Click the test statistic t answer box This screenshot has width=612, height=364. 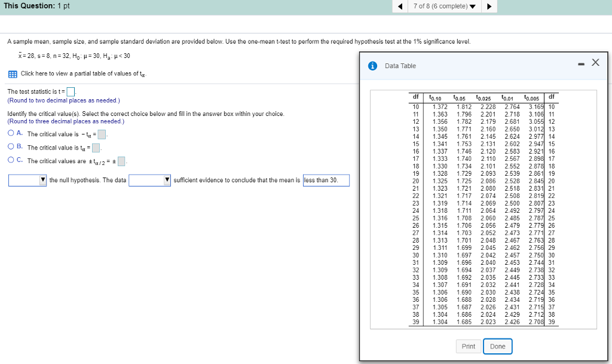tap(71, 91)
